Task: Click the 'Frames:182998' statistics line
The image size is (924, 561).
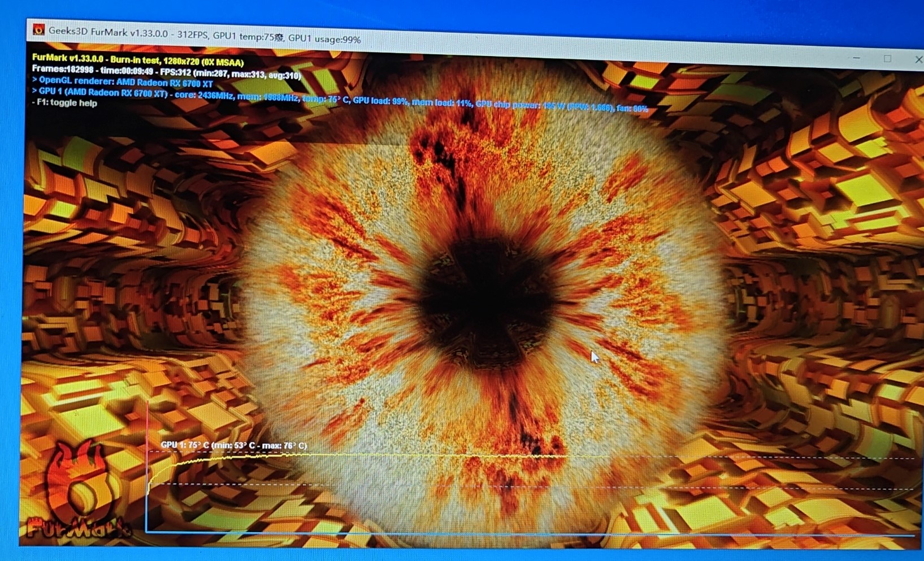Action: click(x=167, y=72)
